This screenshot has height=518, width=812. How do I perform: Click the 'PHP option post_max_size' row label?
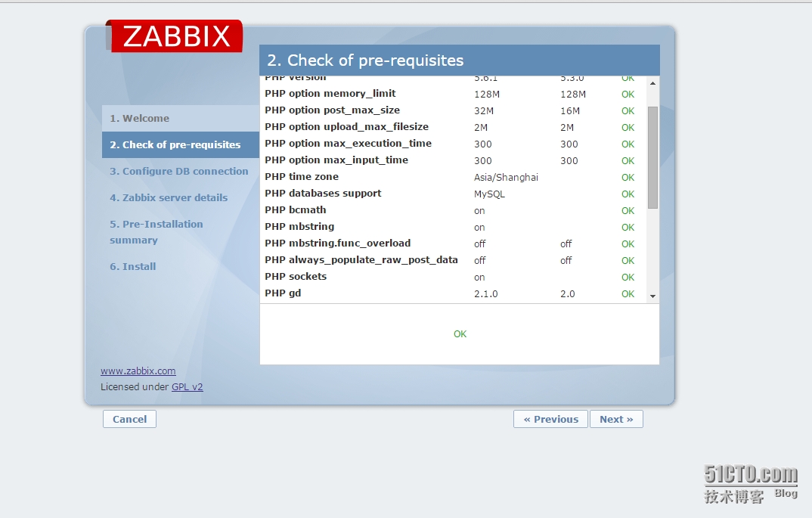coord(332,110)
